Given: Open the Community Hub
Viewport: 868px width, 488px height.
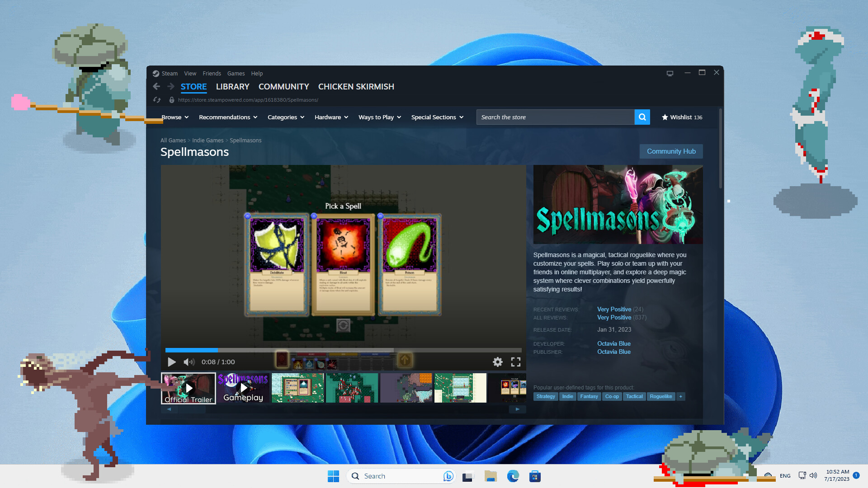Looking at the screenshot, I should tap(671, 151).
